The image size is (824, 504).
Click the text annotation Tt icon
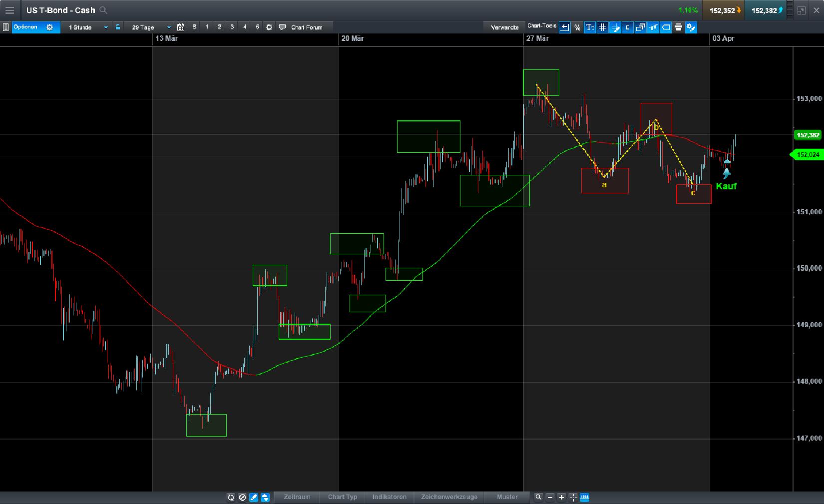pyautogui.click(x=590, y=27)
